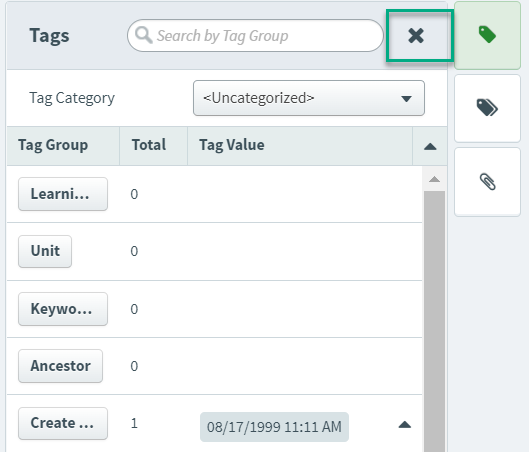Click the magnifier search icon
Screen dimensions: 529x452
click(144, 35)
